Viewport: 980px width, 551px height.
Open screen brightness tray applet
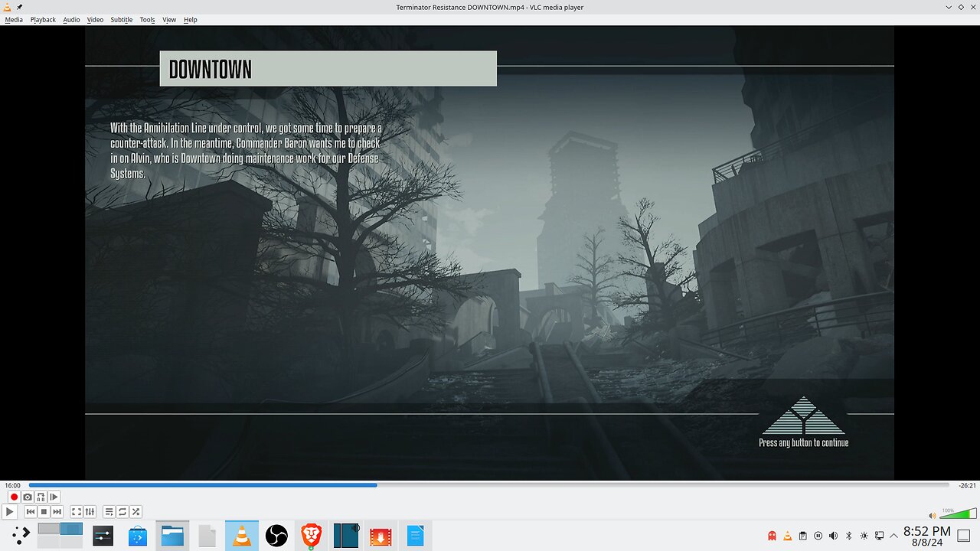tap(864, 536)
